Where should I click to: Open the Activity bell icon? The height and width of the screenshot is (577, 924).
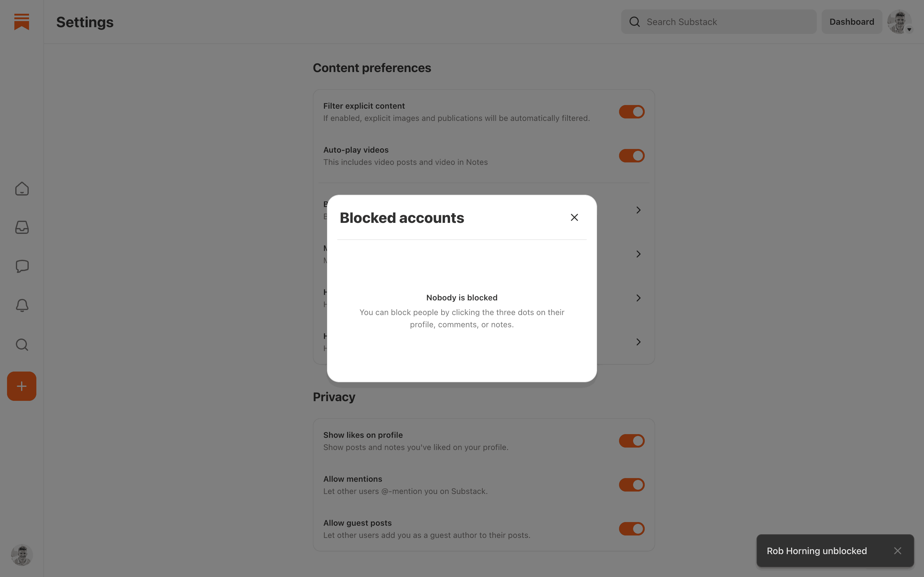point(22,305)
